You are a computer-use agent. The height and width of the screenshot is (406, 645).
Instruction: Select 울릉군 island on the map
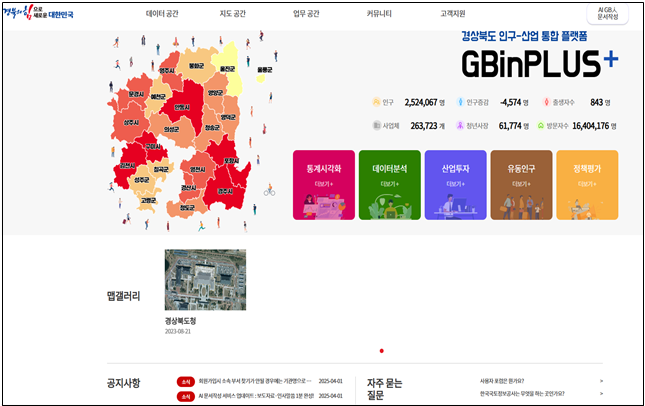click(x=264, y=70)
